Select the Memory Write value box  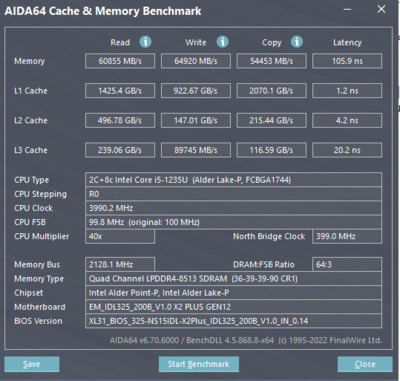tap(196, 61)
